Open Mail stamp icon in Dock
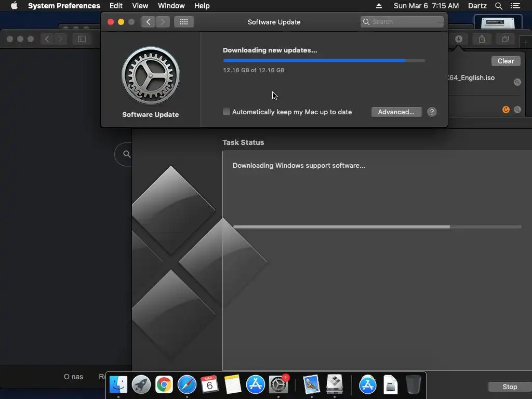 [x=311, y=385]
